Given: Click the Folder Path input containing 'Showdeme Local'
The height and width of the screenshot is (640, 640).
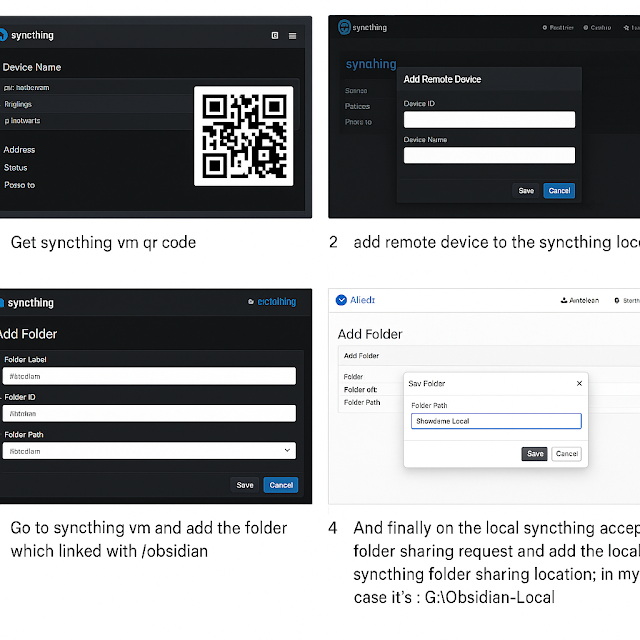Looking at the screenshot, I should click(x=496, y=421).
